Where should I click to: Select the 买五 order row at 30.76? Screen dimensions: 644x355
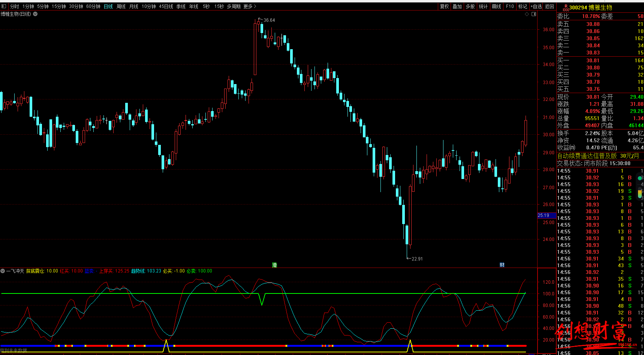[x=600, y=89]
